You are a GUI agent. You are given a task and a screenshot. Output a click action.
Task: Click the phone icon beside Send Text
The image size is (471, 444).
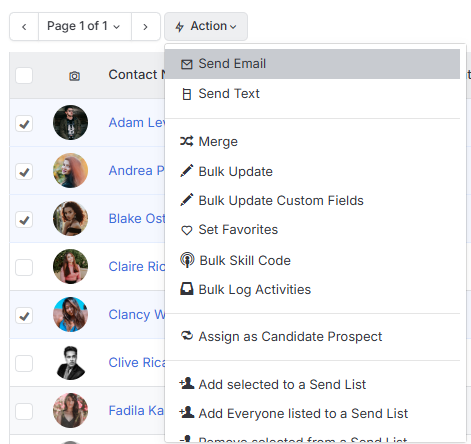(187, 94)
